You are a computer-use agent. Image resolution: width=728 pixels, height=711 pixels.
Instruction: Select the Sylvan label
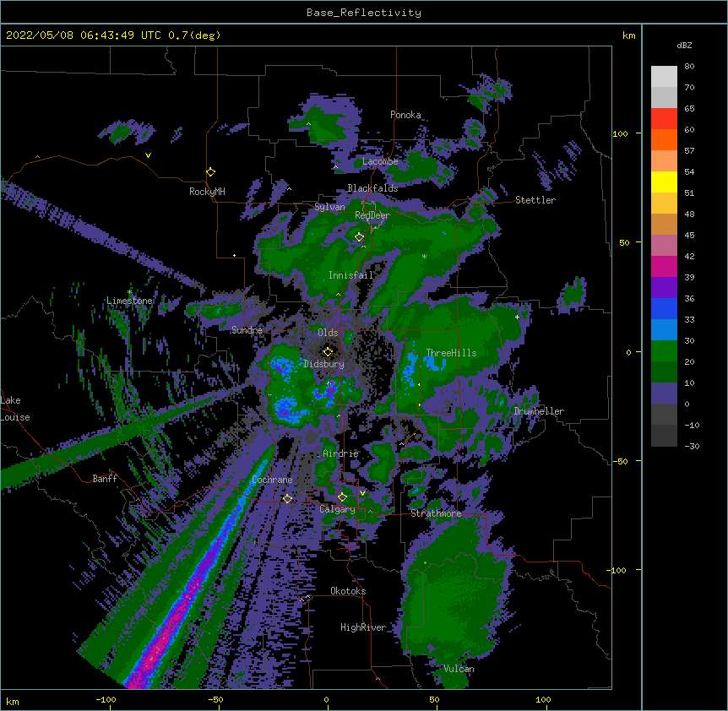point(329,207)
